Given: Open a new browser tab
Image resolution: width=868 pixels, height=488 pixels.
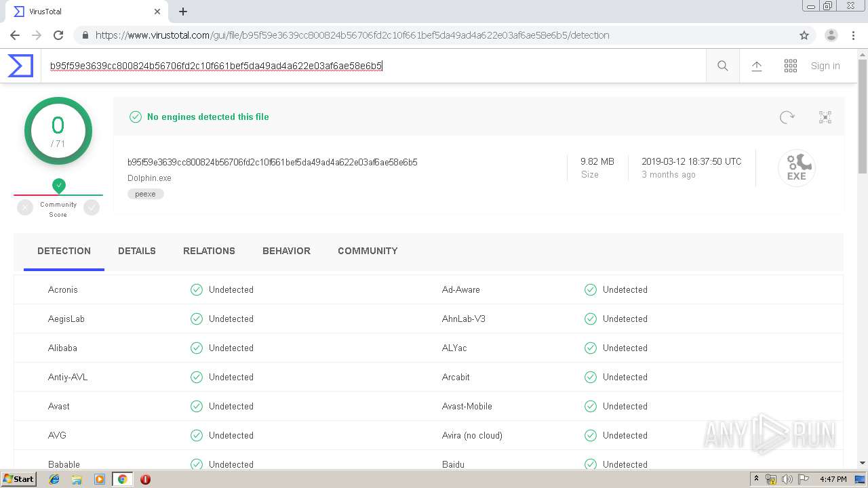Looking at the screenshot, I should point(183,12).
